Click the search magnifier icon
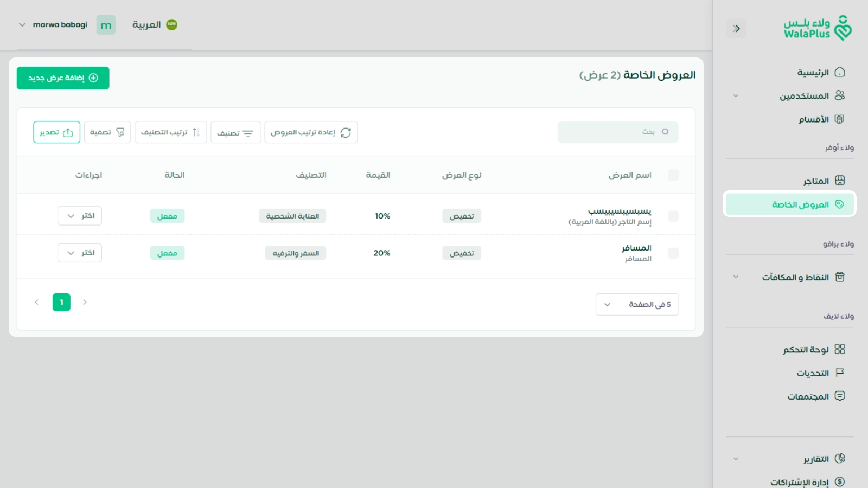The width and height of the screenshot is (868, 488). pyautogui.click(x=665, y=132)
